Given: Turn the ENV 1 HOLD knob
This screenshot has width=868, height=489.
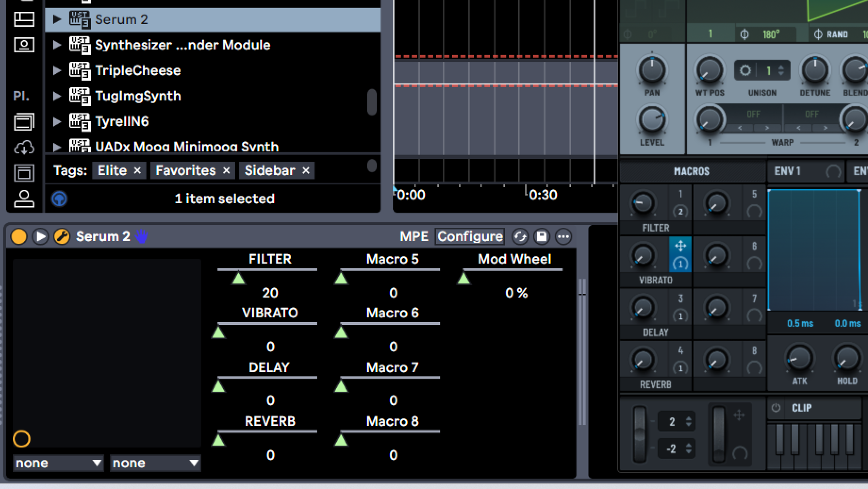Looking at the screenshot, I should click(847, 359).
